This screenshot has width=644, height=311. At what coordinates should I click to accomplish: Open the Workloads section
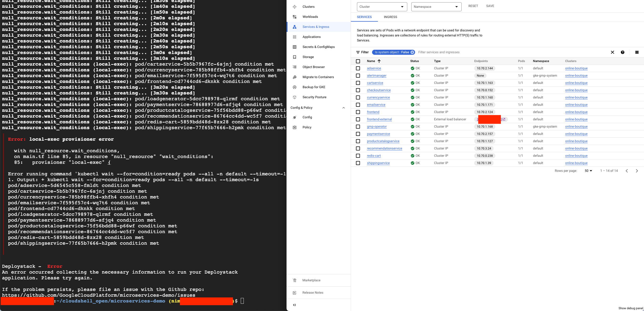click(310, 17)
